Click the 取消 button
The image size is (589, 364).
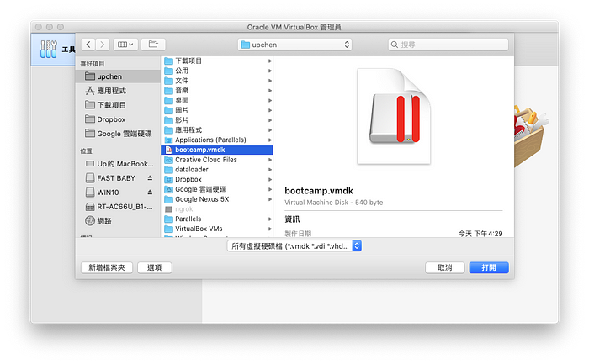point(445,267)
